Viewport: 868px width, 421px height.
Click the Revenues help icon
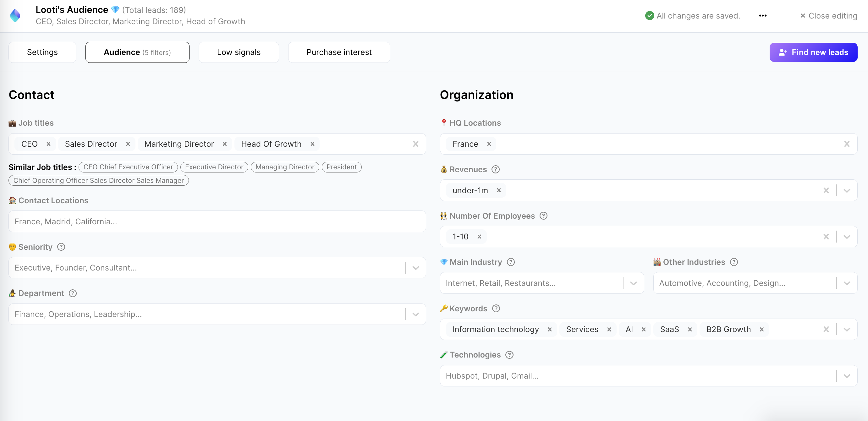(x=495, y=169)
